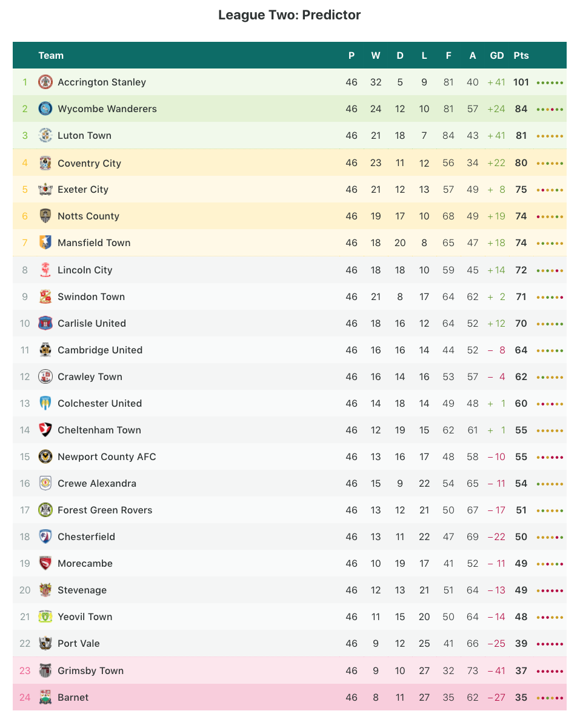Click the Yeovil Town crest icon
The width and height of the screenshot is (580, 728).
(x=45, y=616)
